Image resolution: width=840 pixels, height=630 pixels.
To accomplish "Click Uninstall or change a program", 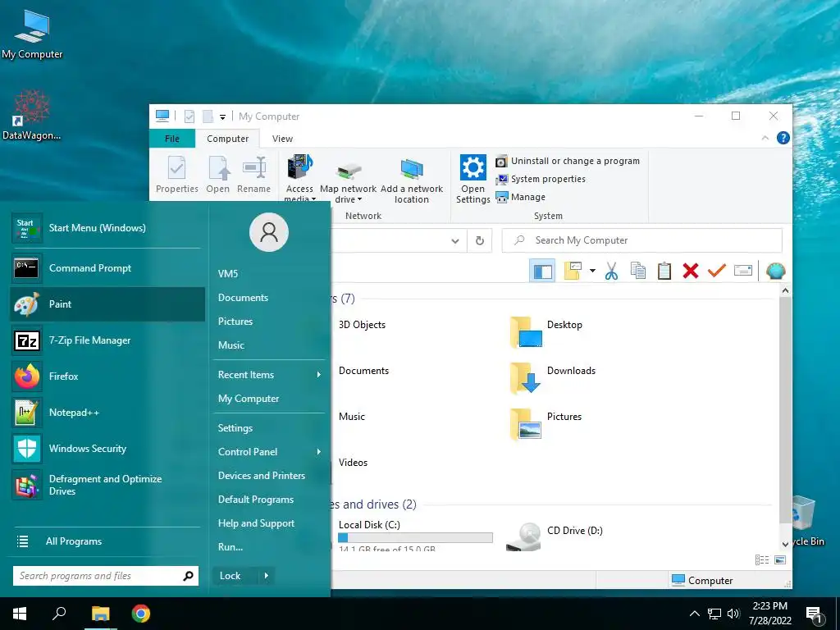I will point(568,162).
